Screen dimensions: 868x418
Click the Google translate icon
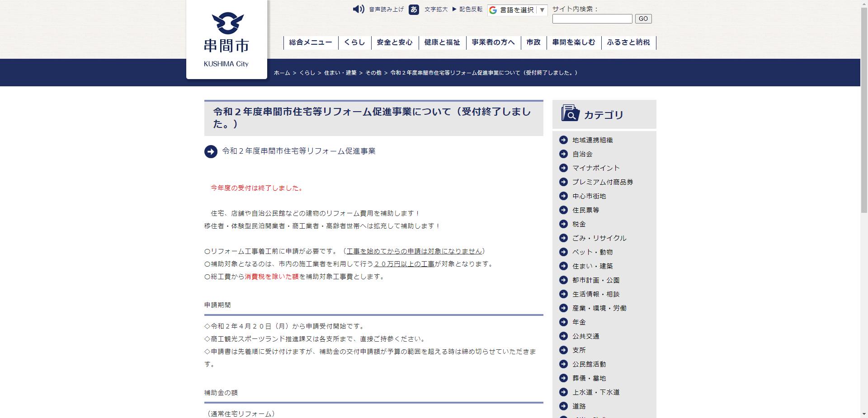[492, 10]
